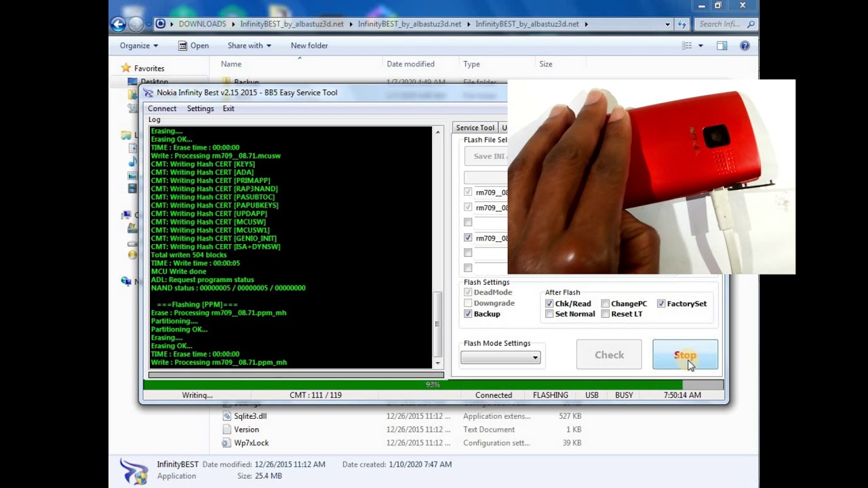The image size is (868, 488).
Task: Sort by the Size column header
Action: (x=545, y=64)
